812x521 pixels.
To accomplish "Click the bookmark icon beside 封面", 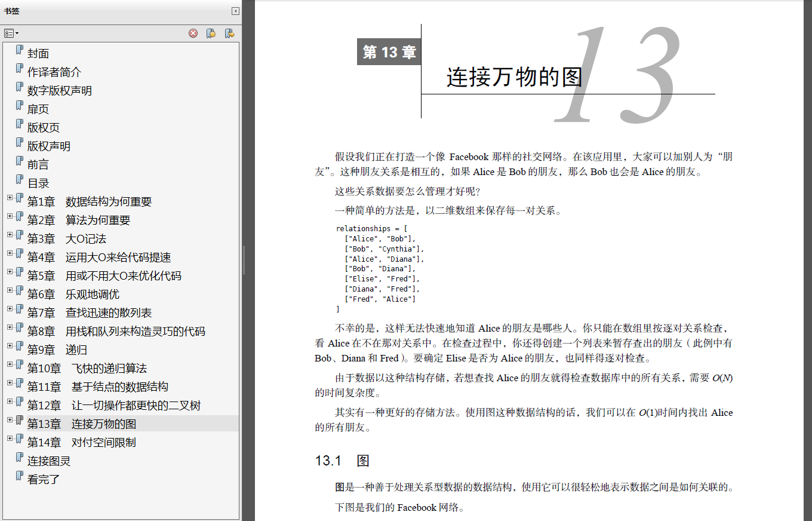I will pos(20,50).
